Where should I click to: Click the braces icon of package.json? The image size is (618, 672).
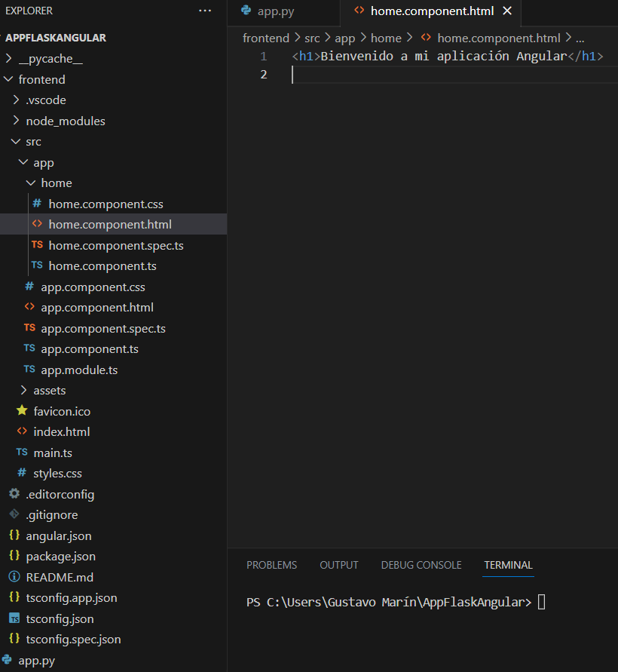coord(14,556)
